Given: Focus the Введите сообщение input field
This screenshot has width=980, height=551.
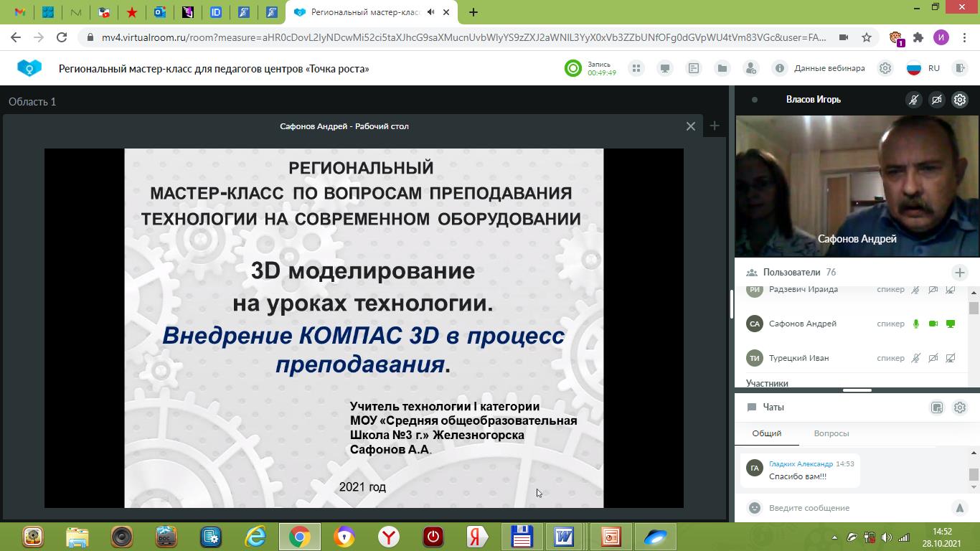Looking at the screenshot, I should tap(854, 508).
